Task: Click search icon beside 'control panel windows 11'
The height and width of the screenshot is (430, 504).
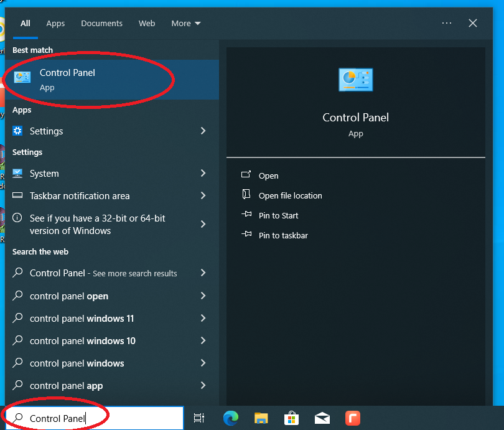Action: click(x=17, y=318)
